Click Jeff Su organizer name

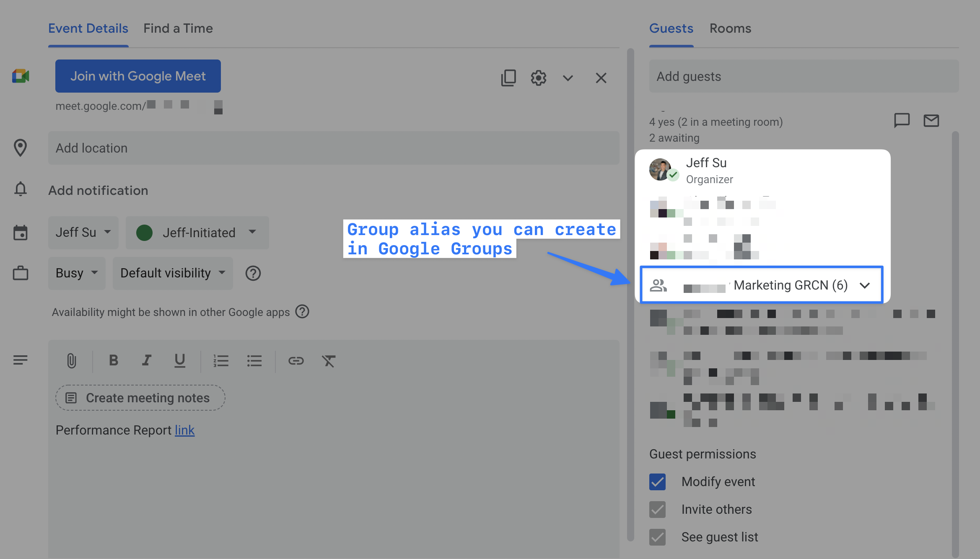(x=706, y=163)
